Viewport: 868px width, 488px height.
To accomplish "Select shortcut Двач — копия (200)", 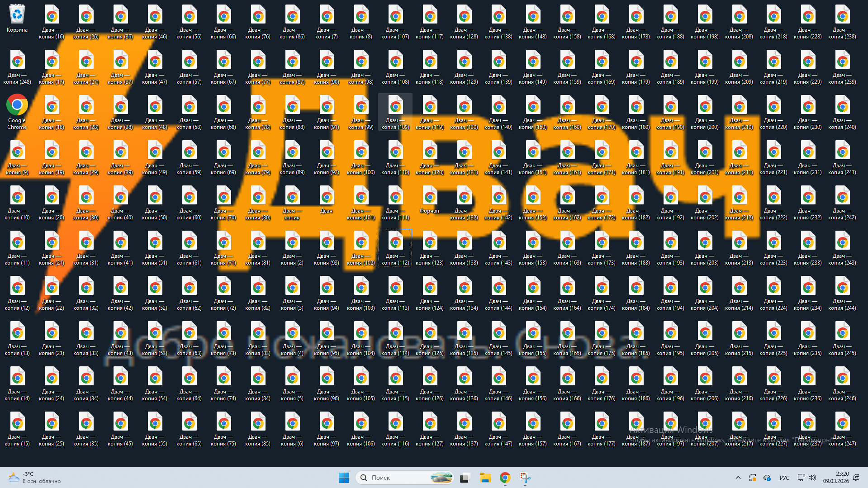I will pyautogui.click(x=705, y=112).
